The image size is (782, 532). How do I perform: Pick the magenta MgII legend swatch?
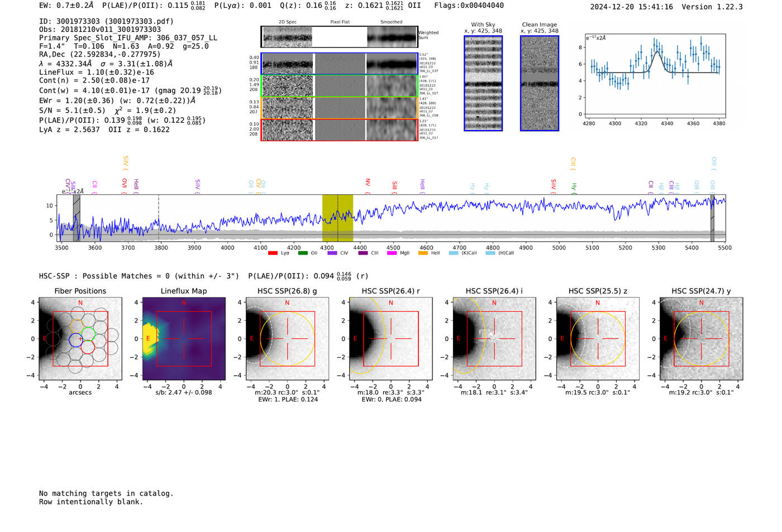click(392, 253)
